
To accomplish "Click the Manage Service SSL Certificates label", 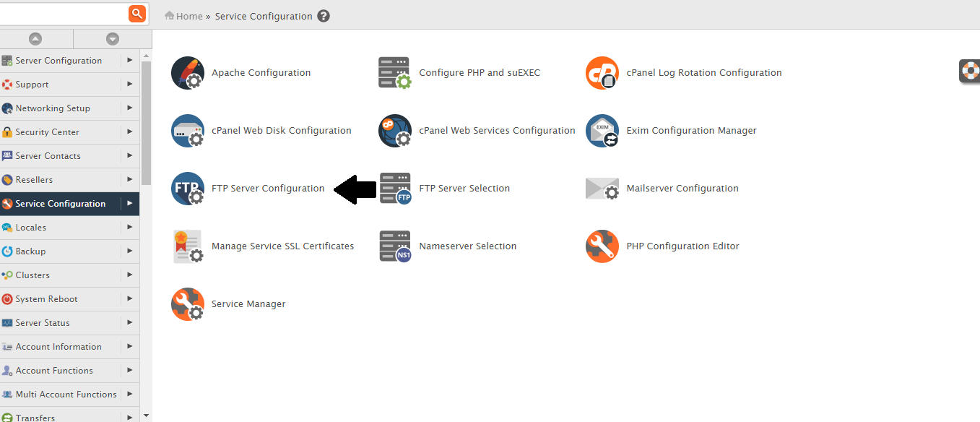I will tap(282, 246).
